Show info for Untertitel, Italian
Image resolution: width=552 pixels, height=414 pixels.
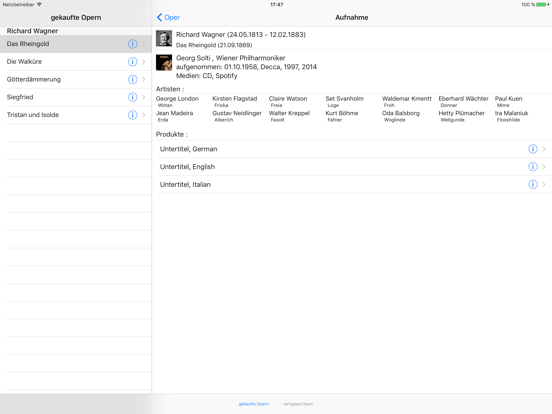pos(533,184)
